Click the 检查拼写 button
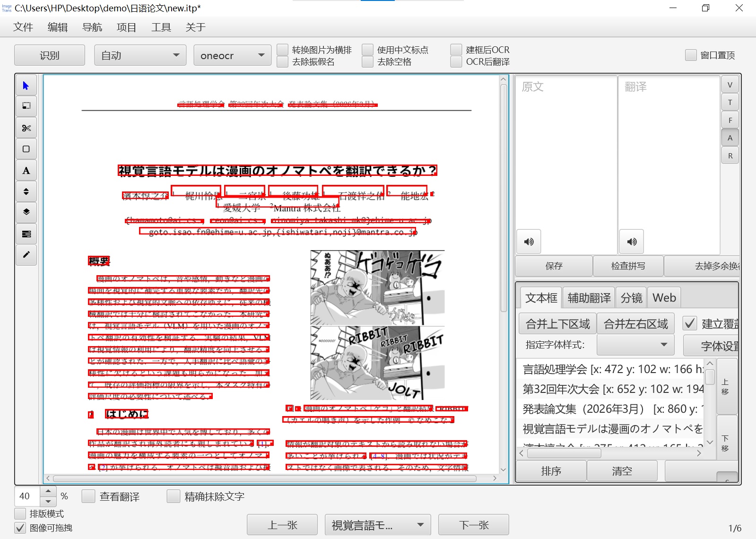Screen dimensions: 756x539 point(628,266)
